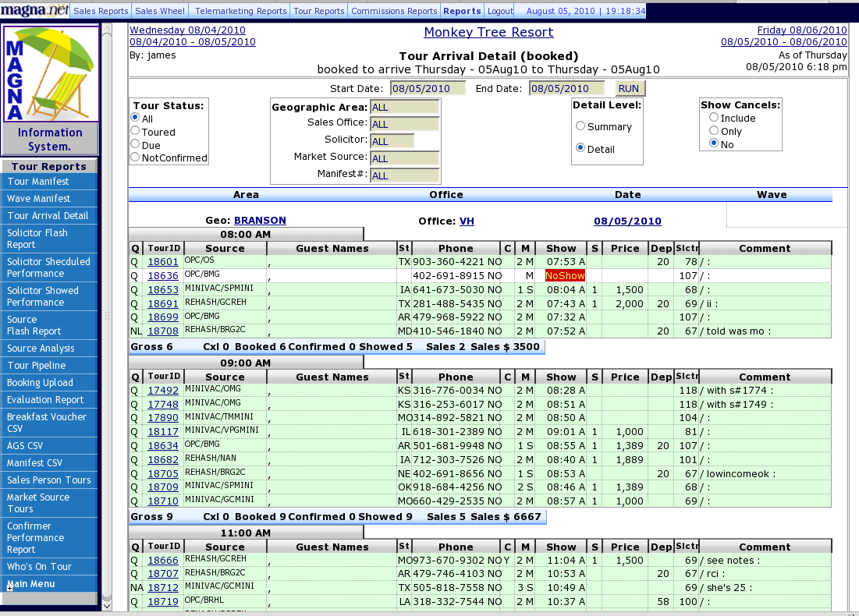
Task: Open the Tour Reports top menu
Action: [319, 11]
